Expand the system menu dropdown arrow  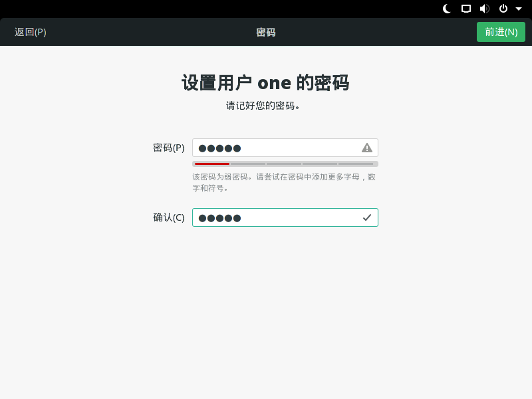click(x=519, y=9)
